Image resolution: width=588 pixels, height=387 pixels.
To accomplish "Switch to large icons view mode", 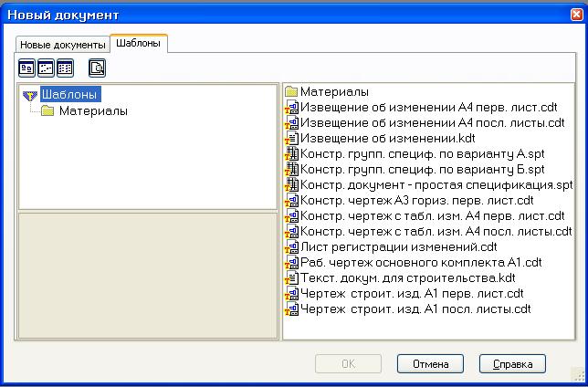I will [26, 68].
